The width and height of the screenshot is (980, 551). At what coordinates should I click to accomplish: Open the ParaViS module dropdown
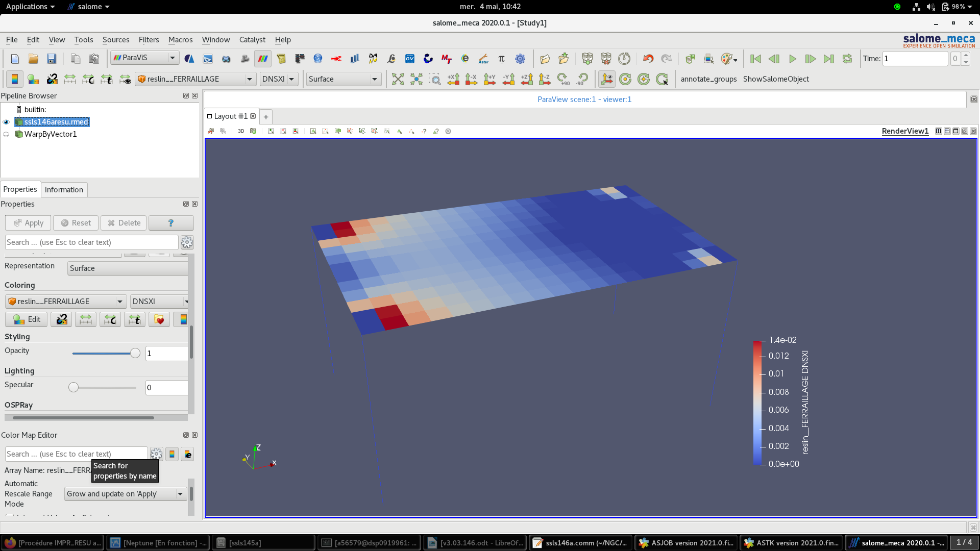click(173, 58)
